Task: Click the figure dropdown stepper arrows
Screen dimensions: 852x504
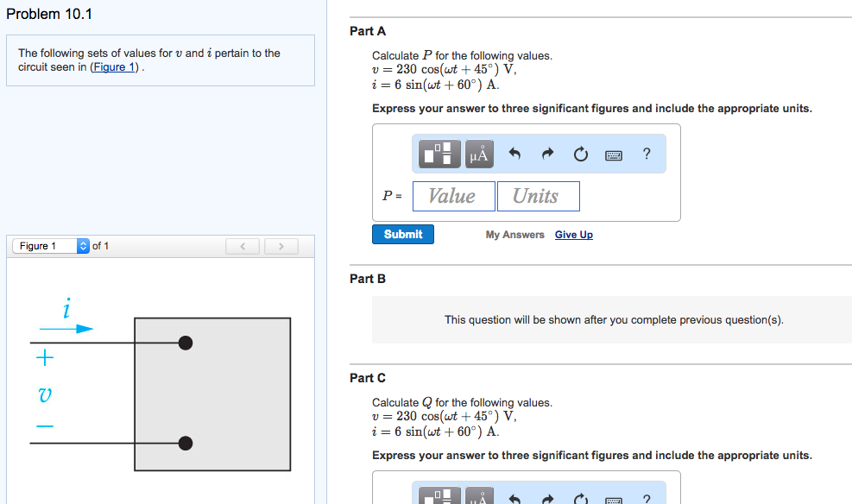Action: coord(83,245)
